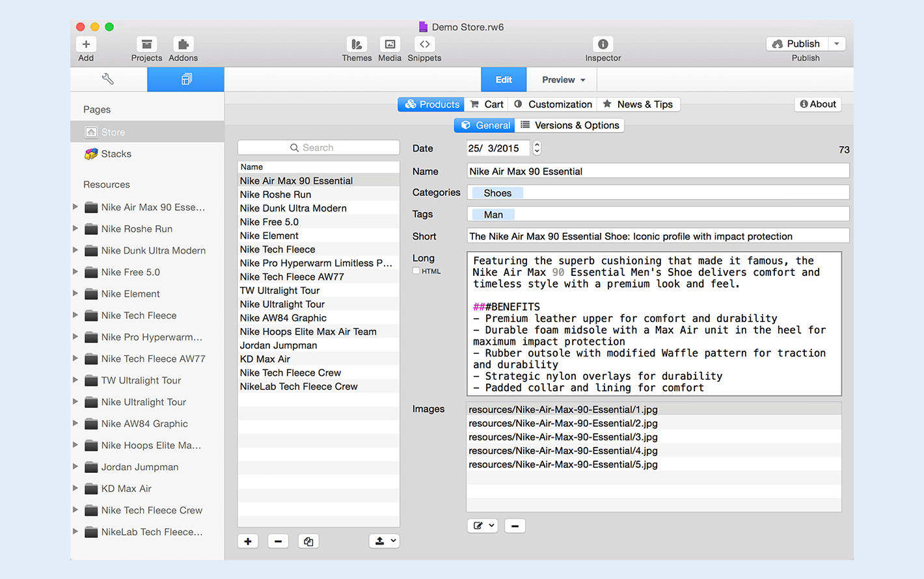Switch to the Cart tab
This screenshot has width=924, height=579.
point(487,104)
